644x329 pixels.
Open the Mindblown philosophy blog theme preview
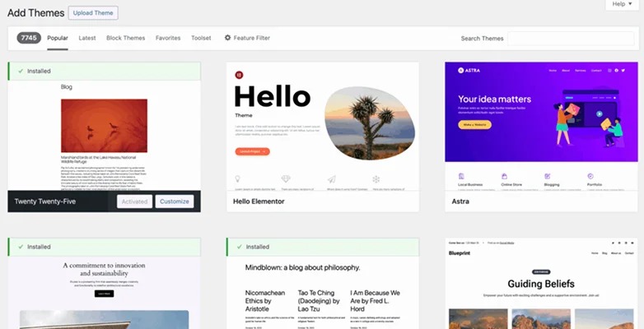tap(323, 293)
